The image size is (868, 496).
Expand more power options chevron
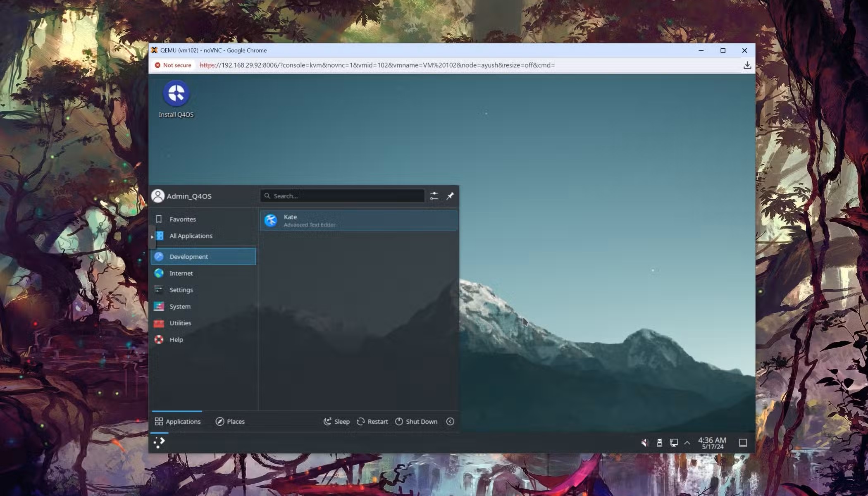coord(450,421)
